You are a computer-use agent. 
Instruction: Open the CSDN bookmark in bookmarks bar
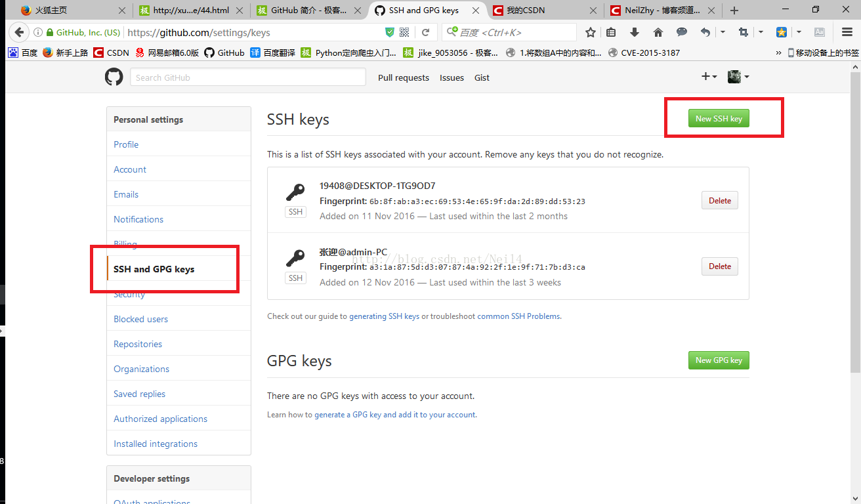(112, 52)
